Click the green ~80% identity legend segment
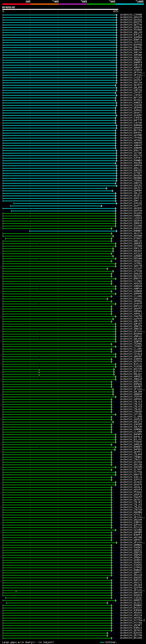 pyautogui.click(x=101, y=4)
